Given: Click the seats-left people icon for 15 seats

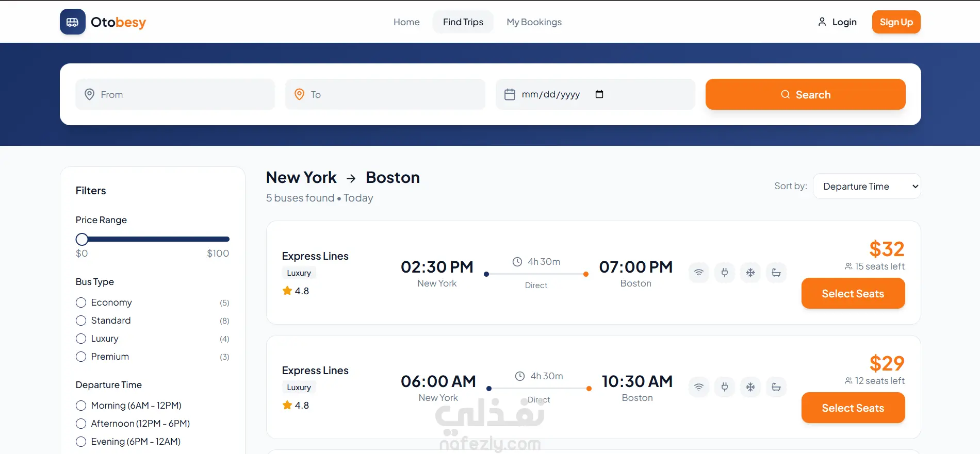Looking at the screenshot, I should point(848,266).
